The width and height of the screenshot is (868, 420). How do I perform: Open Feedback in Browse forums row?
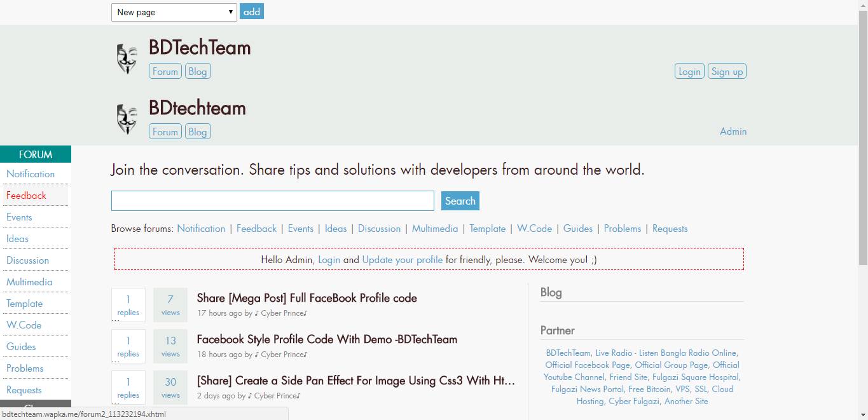256,229
